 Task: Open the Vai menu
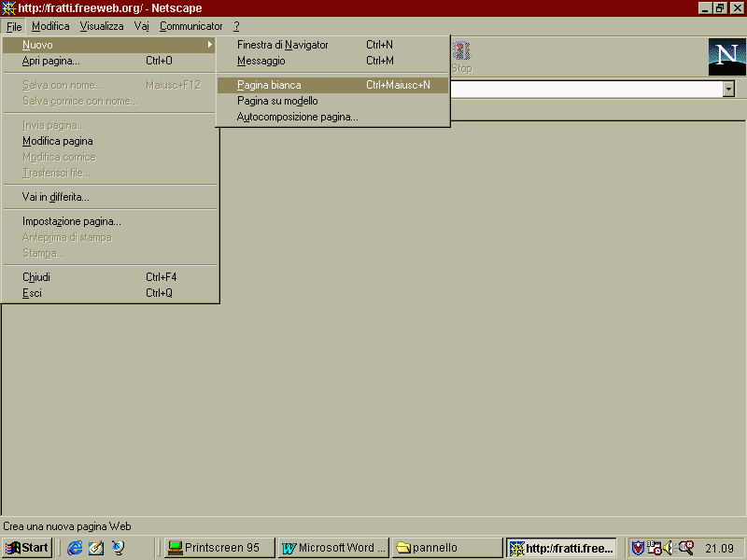(x=142, y=26)
